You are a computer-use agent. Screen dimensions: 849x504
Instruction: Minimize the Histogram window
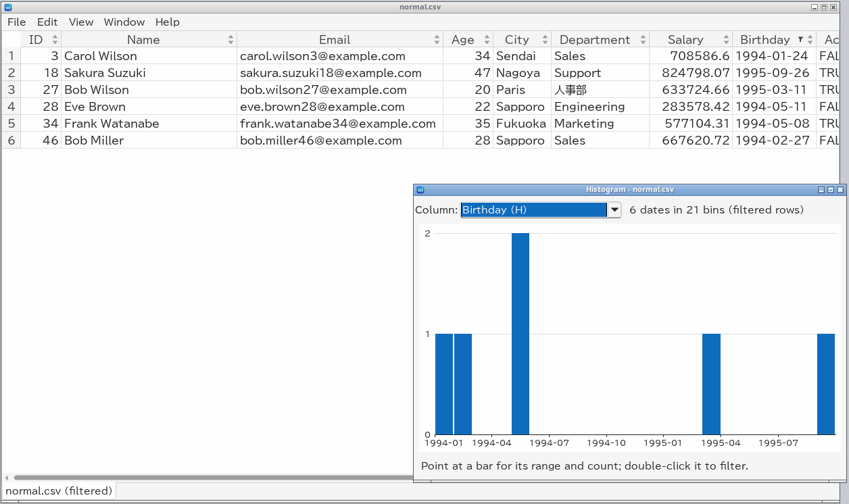coord(821,190)
